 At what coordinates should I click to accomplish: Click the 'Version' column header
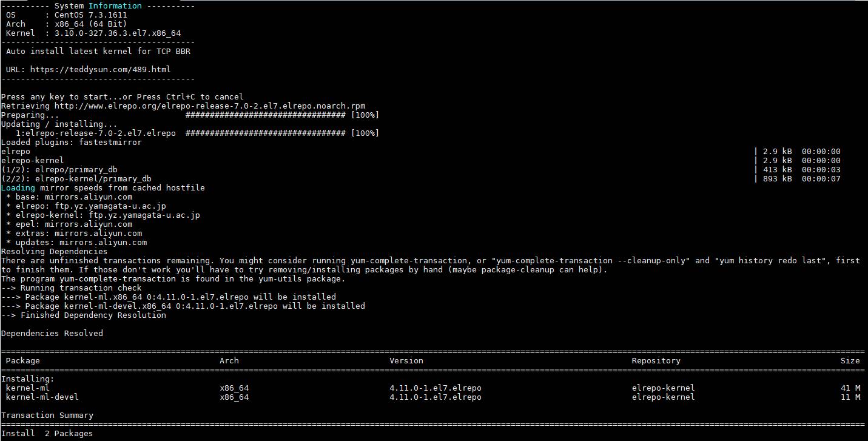[406, 361]
